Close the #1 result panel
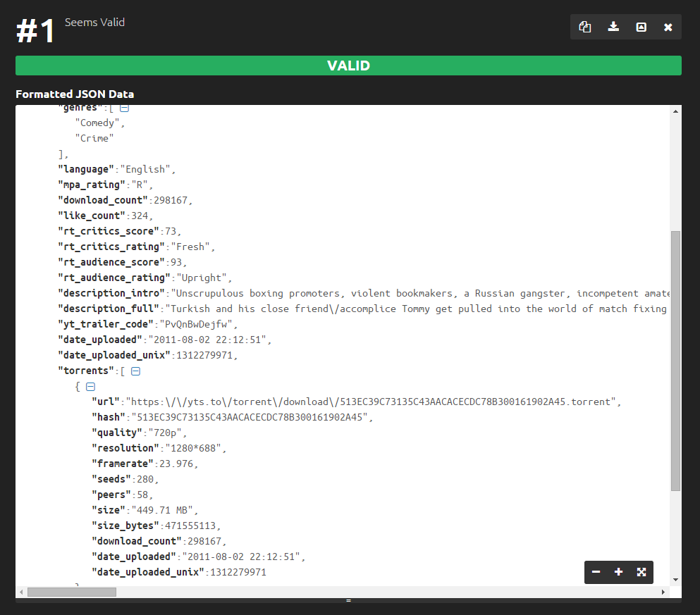 (668, 27)
